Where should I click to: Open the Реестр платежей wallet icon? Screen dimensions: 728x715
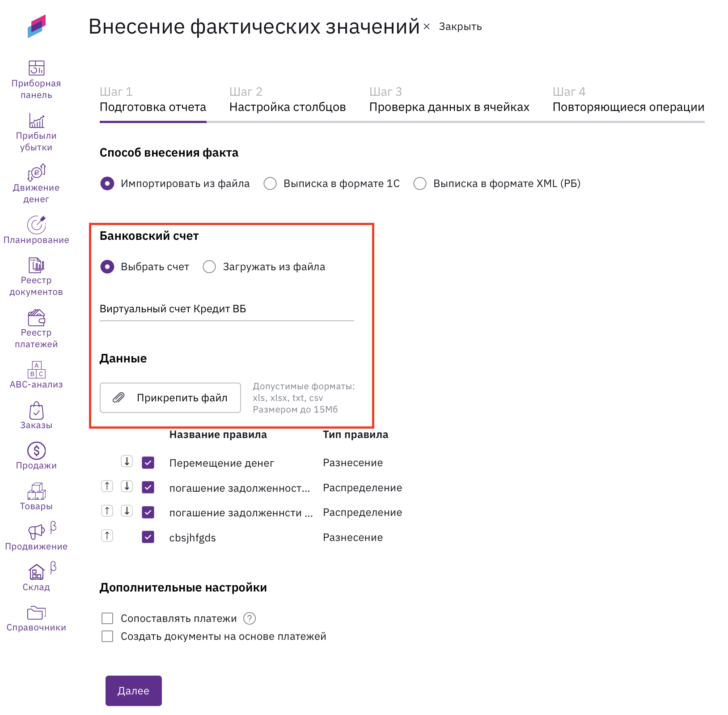click(37, 318)
